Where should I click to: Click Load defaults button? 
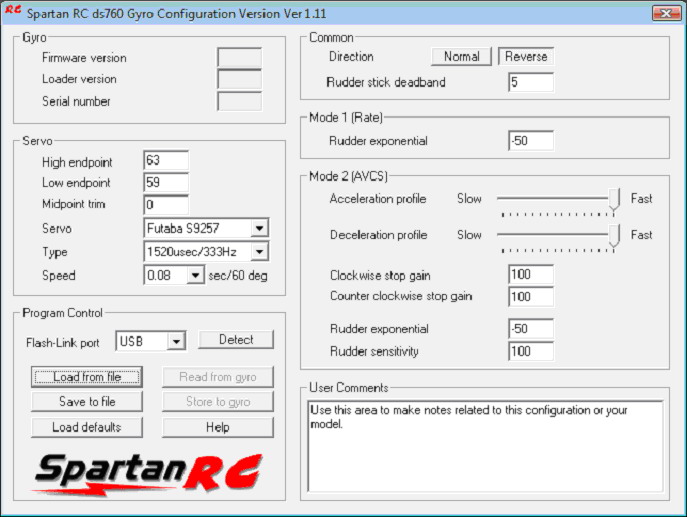(87, 427)
